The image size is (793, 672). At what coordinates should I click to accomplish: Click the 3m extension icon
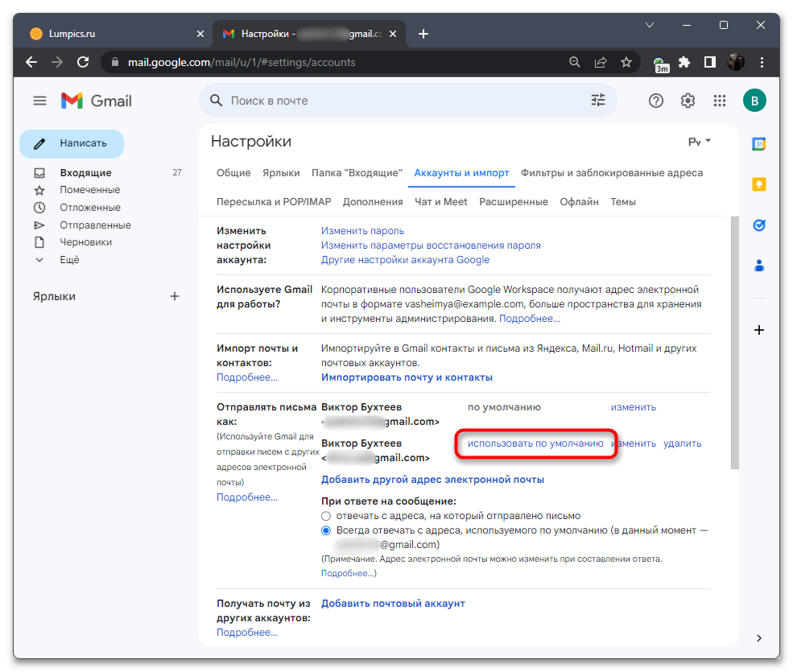(x=660, y=64)
